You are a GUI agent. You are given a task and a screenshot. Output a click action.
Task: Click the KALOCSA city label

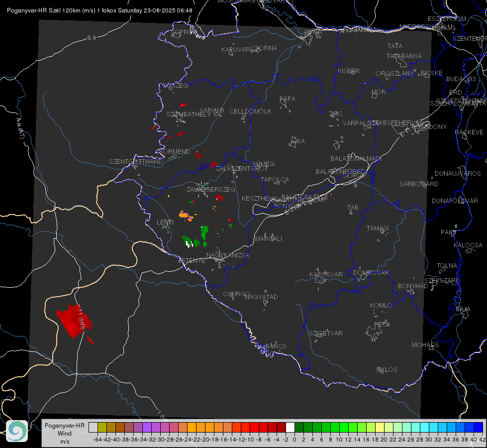pos(468,245)
